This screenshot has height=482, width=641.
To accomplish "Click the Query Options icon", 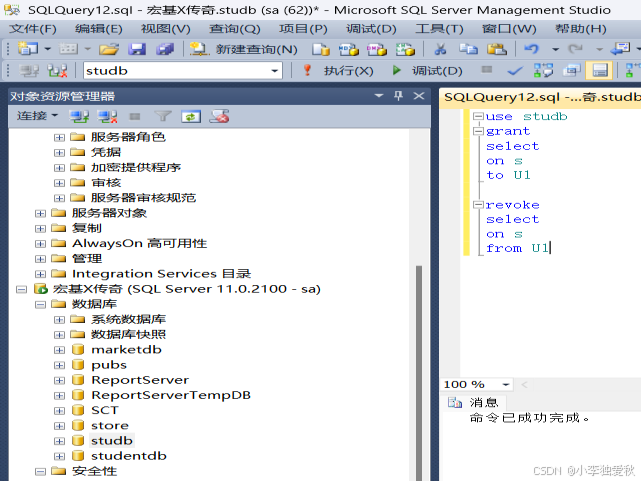I will (572, 71).
